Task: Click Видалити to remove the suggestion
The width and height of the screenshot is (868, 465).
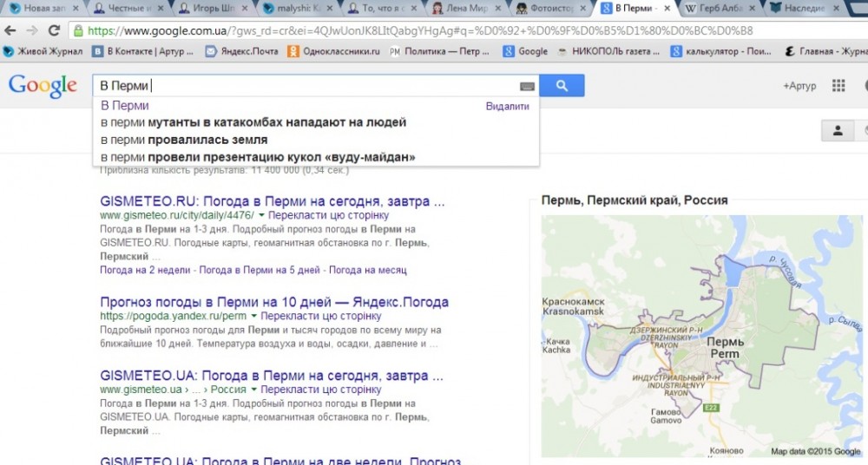Action: [507, 107]
